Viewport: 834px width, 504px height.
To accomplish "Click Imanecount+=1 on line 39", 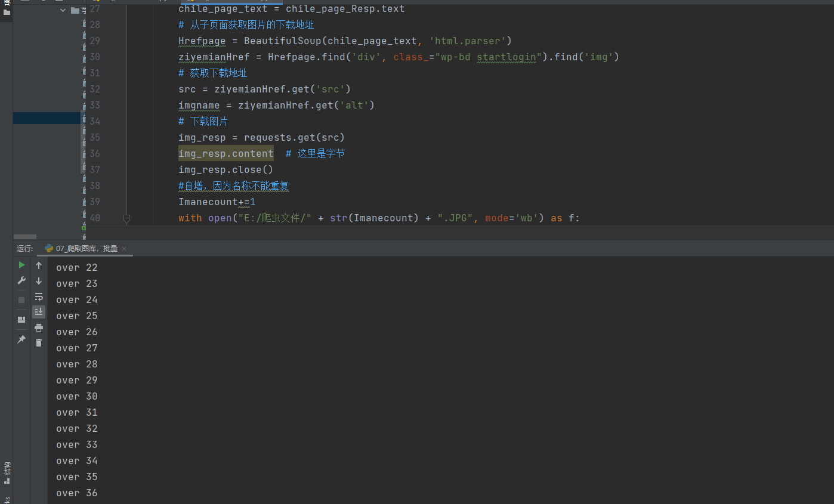I will (217, 202).
